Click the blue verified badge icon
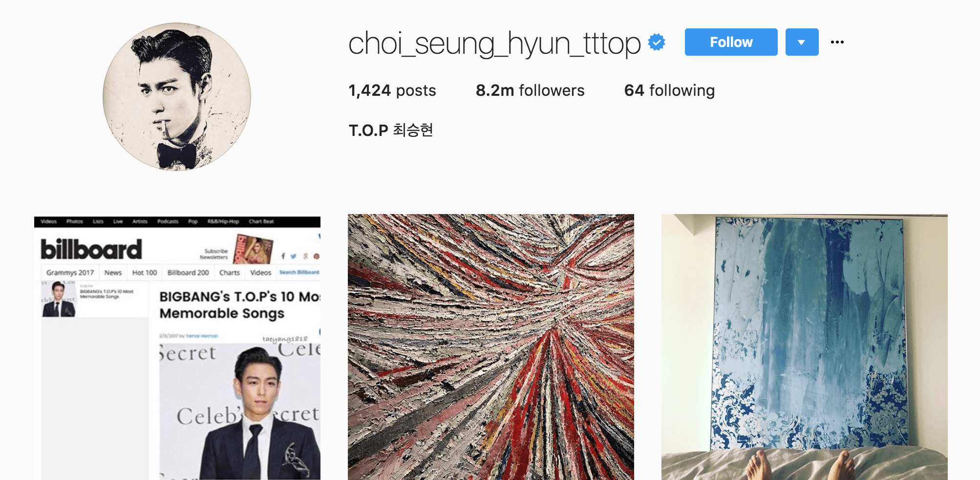 [x=657, y=43]
